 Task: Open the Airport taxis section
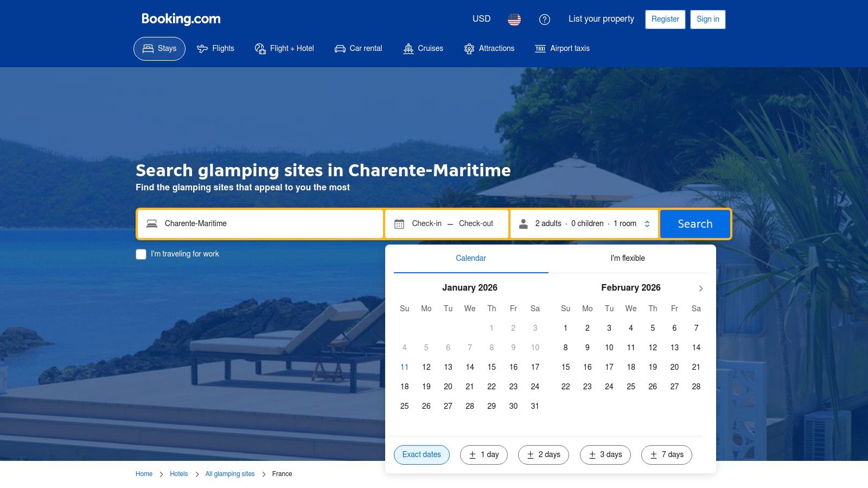[x=562, y=49]
